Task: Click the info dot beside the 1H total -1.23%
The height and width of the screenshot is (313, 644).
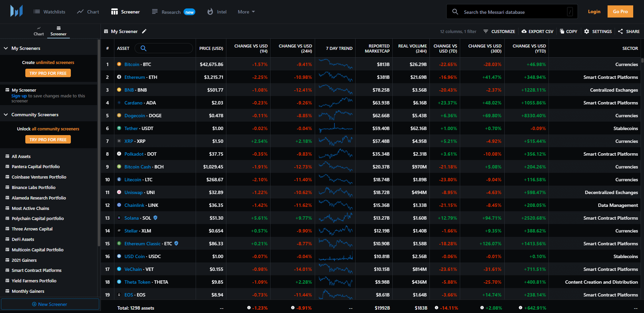Action: click(249, 308)
